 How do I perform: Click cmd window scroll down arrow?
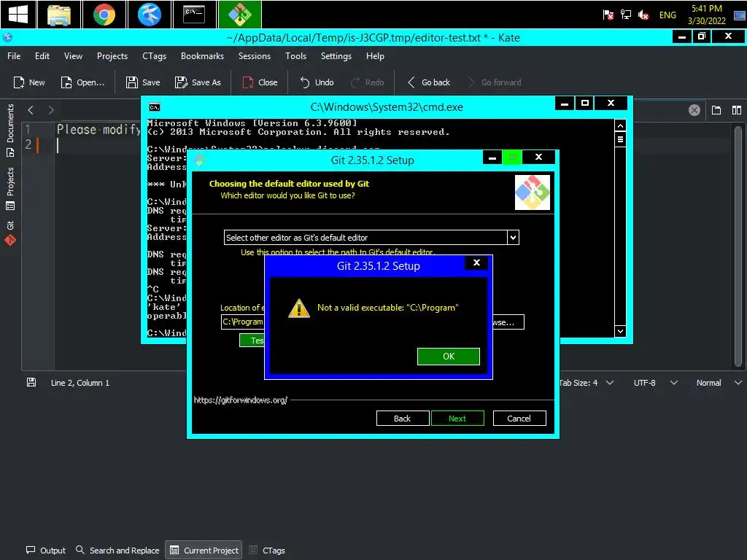click(x=620, y=331)
